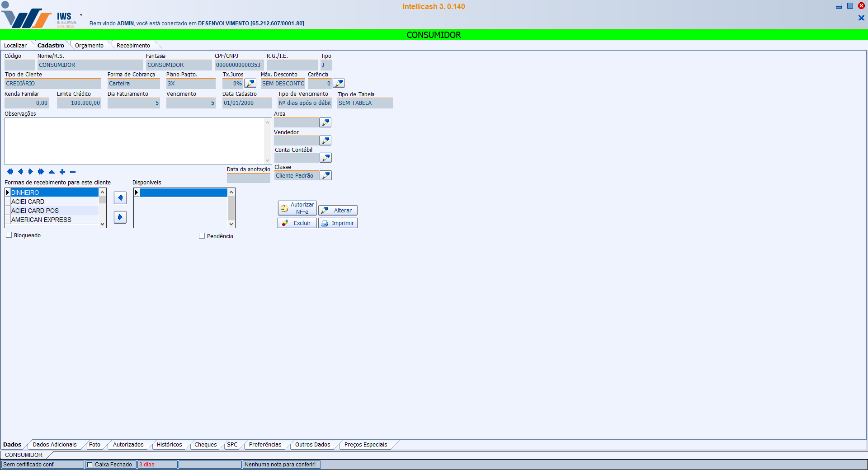
Task: Open the Classe lookup icon
Action: click(325, 175)
